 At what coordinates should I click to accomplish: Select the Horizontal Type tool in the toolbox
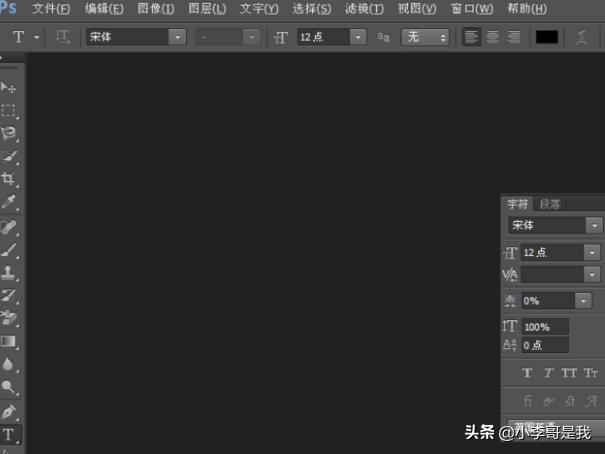pos(9,435)
